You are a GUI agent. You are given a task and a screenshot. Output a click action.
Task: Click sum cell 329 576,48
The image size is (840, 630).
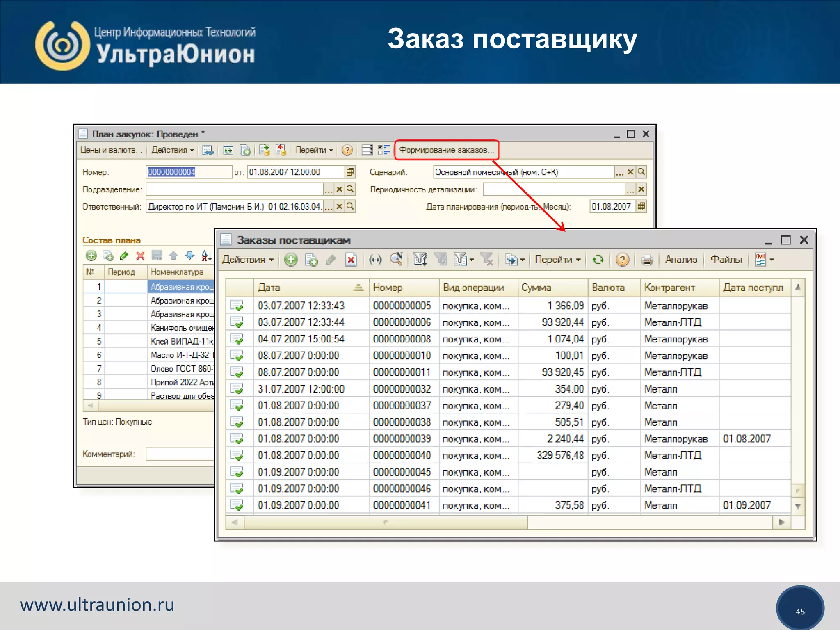coord(552,455)
